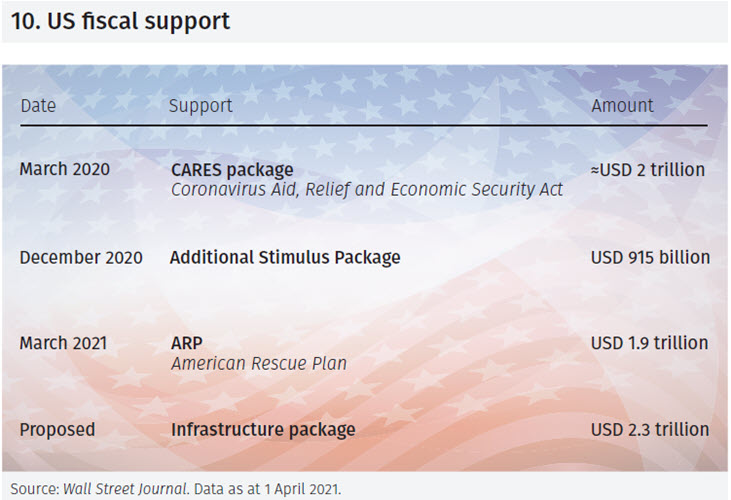Click the American Rescue Plan subtitle
The height and width of the screenshot is (500, 731).
pyautogui.click(x=259, y=364)
